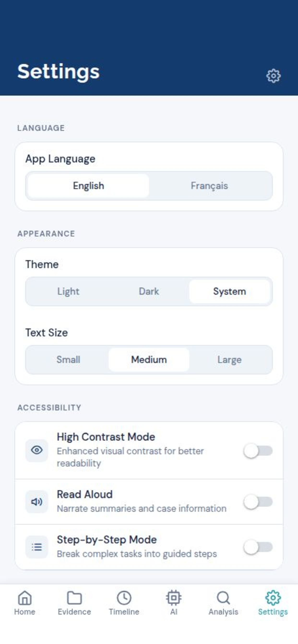Open the Evidence folder icon
Viewport: 298px width, 644px height.
pos(74,598)
